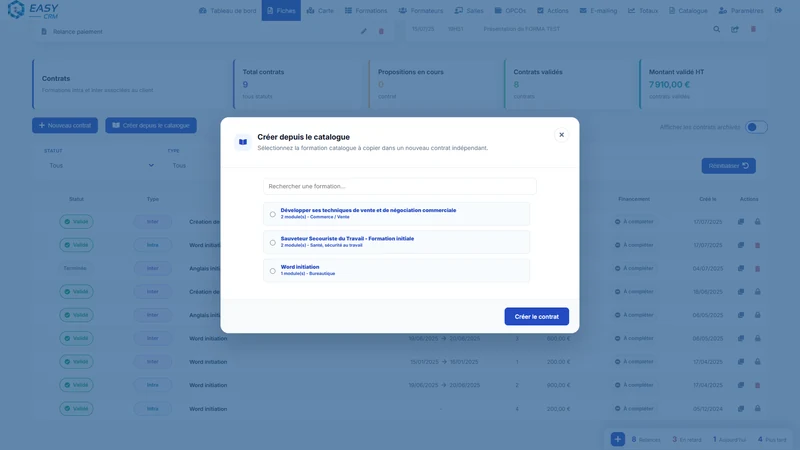Click the 'Nouveau contrat' button

pos(65,125)
